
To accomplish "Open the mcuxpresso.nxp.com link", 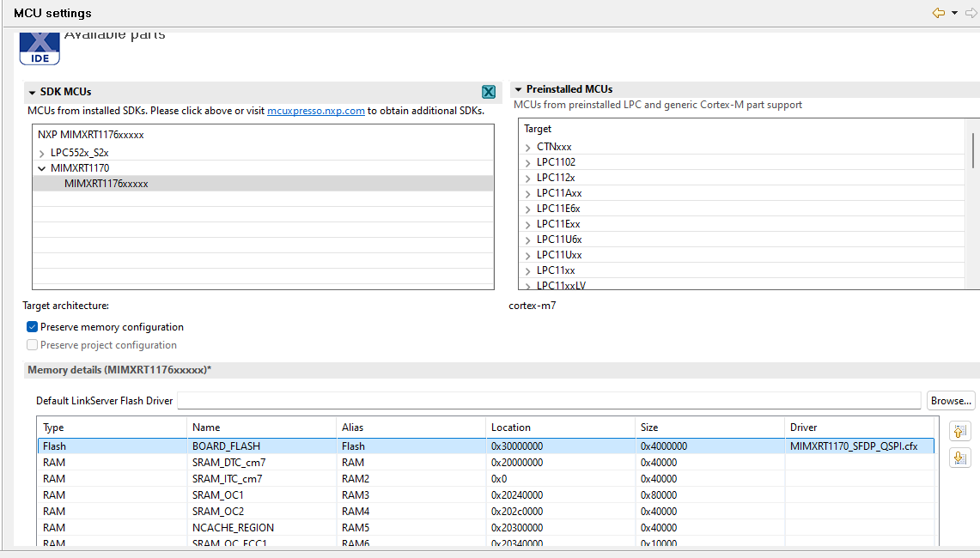I will (x=315, y=111).
